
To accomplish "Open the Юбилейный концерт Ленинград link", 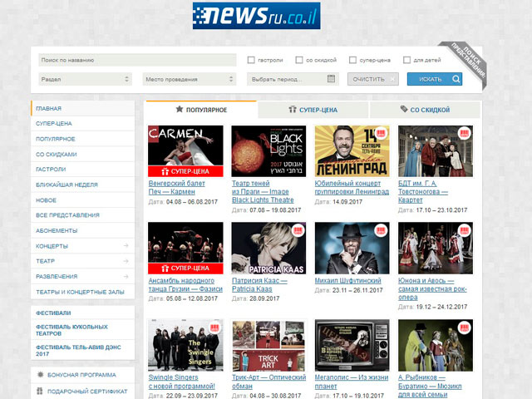I will tap(352, 187).
